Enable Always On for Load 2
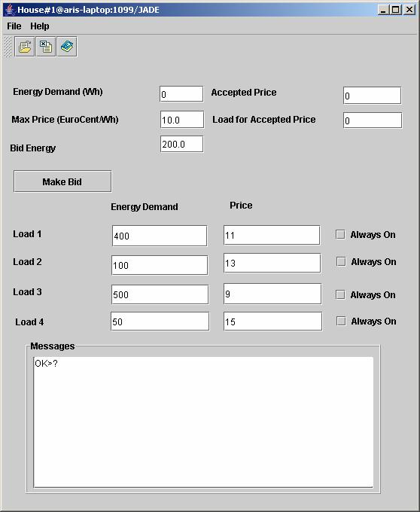Image resolution: width=420 pixels, height=512 pixels. click(x=341, y=261)
